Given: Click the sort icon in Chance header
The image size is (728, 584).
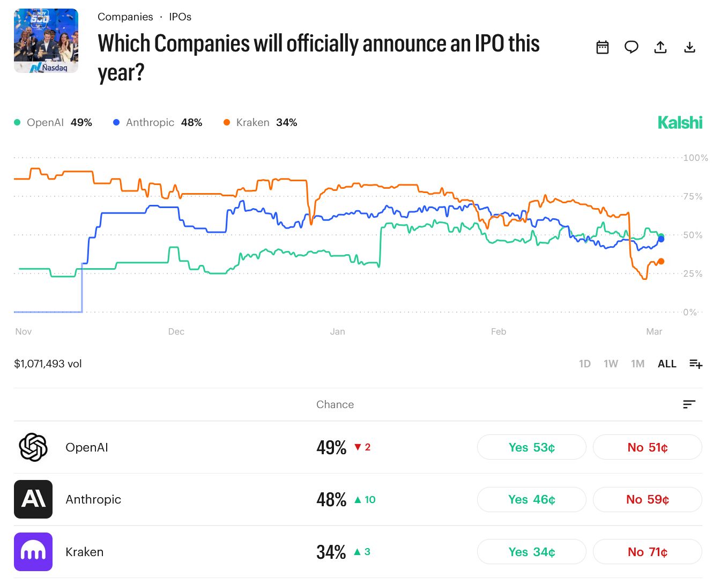Looking at the screenshot, I should tap(689, 404).
